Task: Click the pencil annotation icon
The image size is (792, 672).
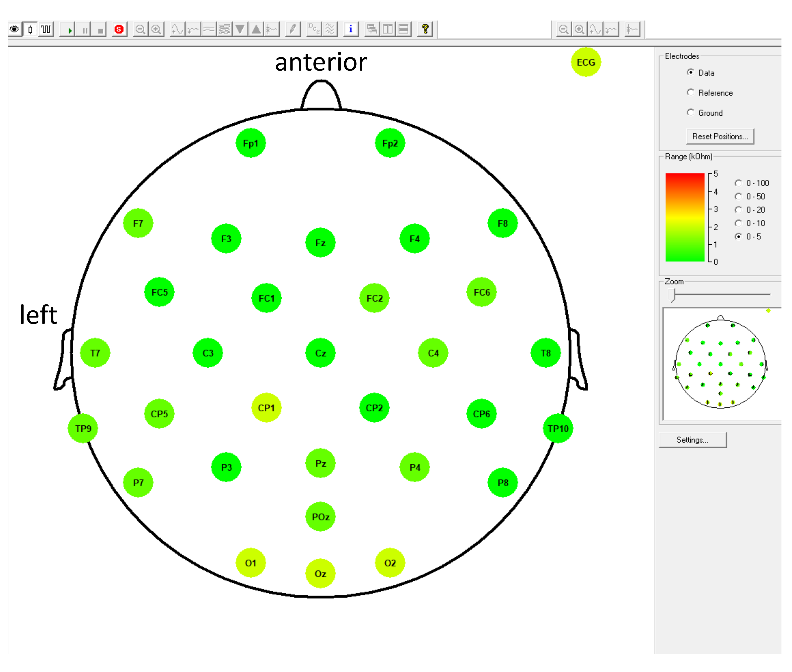Action: pyautogui.click(x=293, y=29)
